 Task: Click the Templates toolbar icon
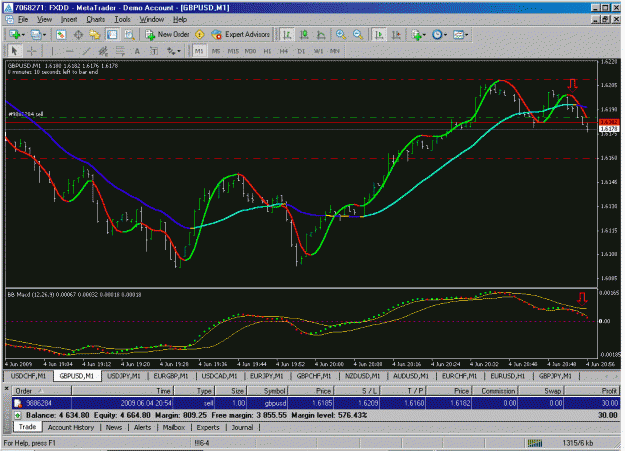pyautogui.click(x=458, y=35)
